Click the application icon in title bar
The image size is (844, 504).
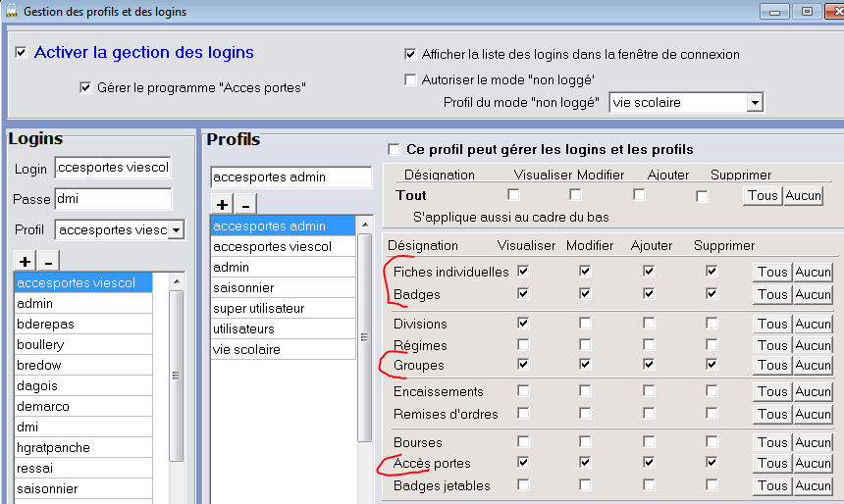(x=11, y=12)
